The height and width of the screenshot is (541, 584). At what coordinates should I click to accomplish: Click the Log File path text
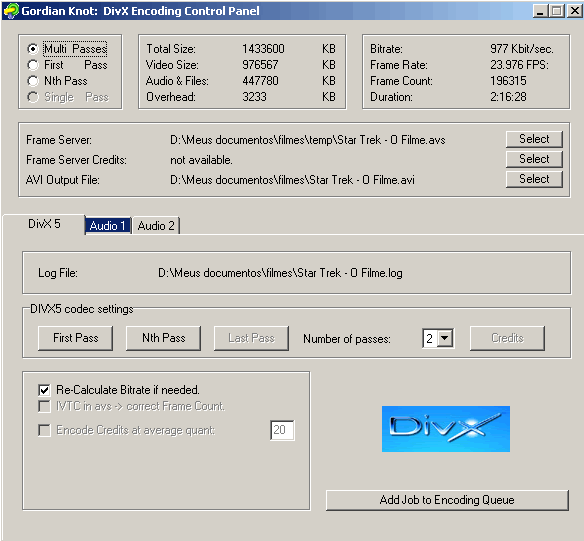click(280, 273)
